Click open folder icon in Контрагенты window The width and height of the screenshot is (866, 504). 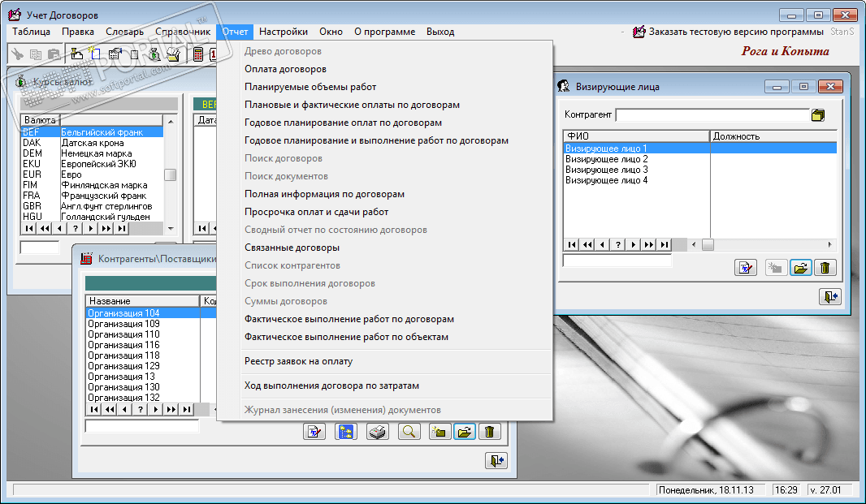point(465,431)
